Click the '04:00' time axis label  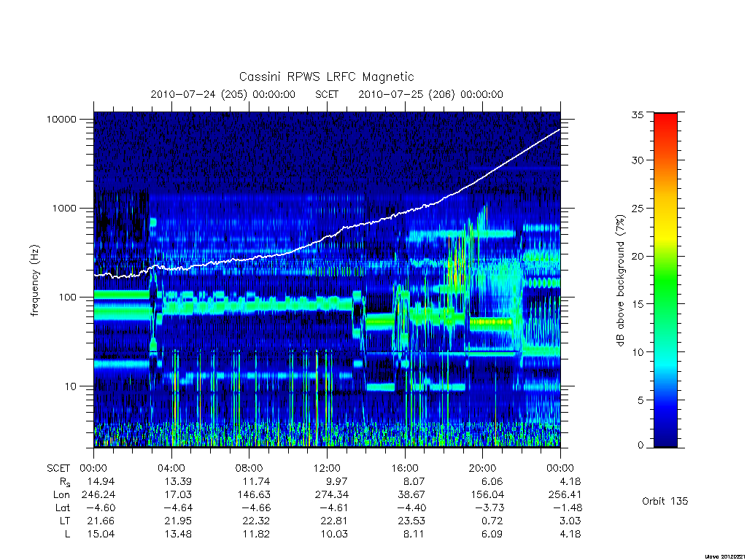coord(171,468)
